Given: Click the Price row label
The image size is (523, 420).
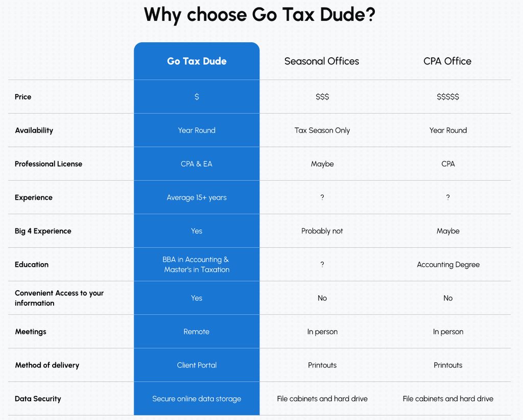Looking at the screenshot, I should [x=23, y=97].
